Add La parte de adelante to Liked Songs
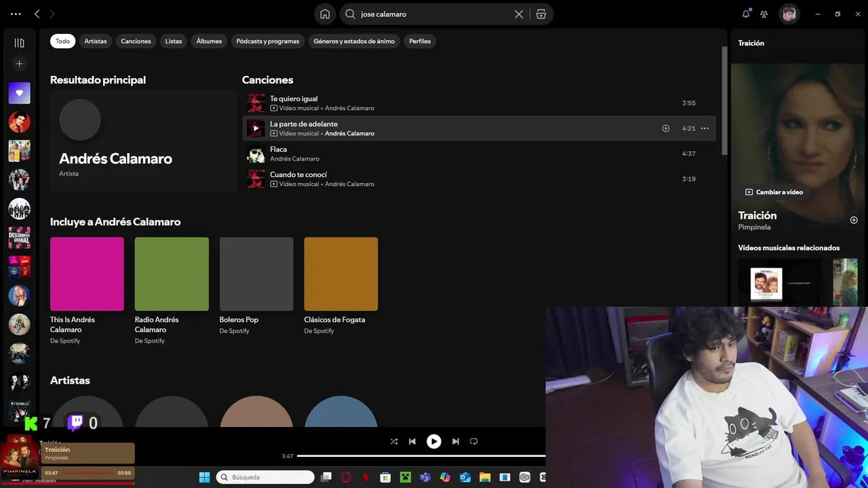Image resolution: width=868 pixels, height=488 pixels. [x=666, y=128]
